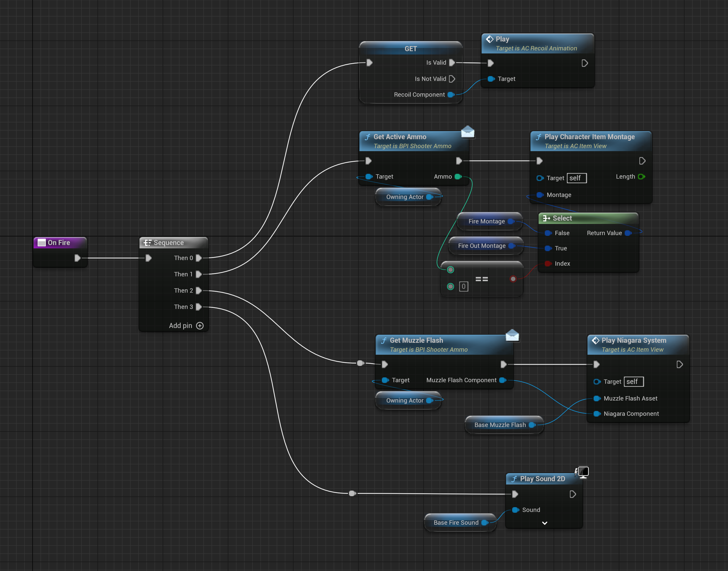Click the On Fire event node title
Screen dimensions: 728x571
coord(59,243)
